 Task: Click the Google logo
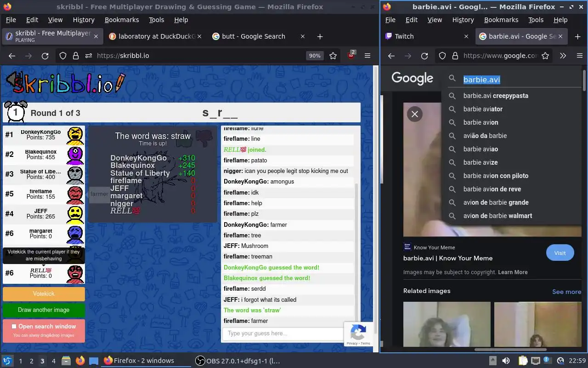tap(412, 79)
